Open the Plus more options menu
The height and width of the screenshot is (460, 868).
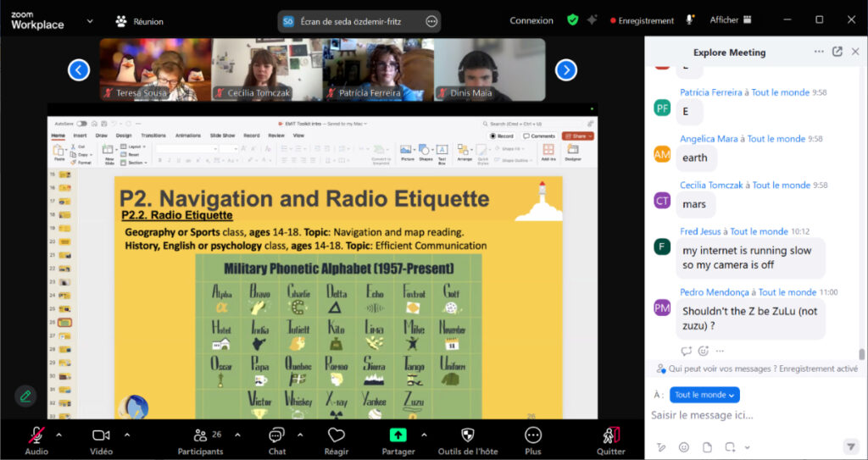(x=532, y=435)
